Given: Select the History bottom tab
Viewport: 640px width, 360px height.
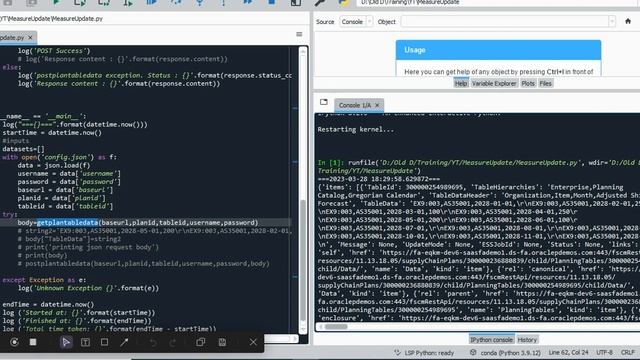Looking at the screenshot, I should coord(527,340).
